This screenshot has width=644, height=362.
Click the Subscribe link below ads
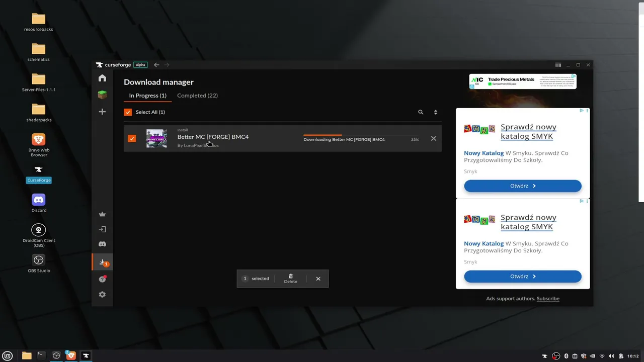(548, 299)
